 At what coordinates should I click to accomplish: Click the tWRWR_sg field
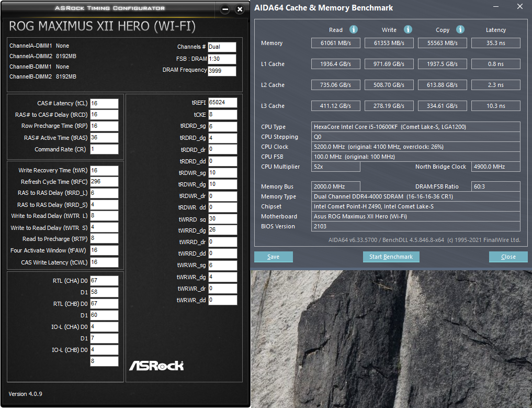click(222, 266)
